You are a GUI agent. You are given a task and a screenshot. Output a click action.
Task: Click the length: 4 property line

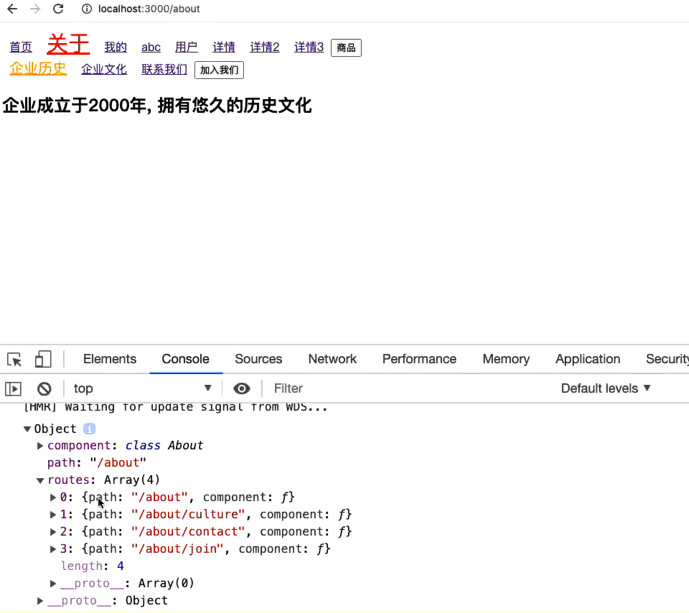93,566
